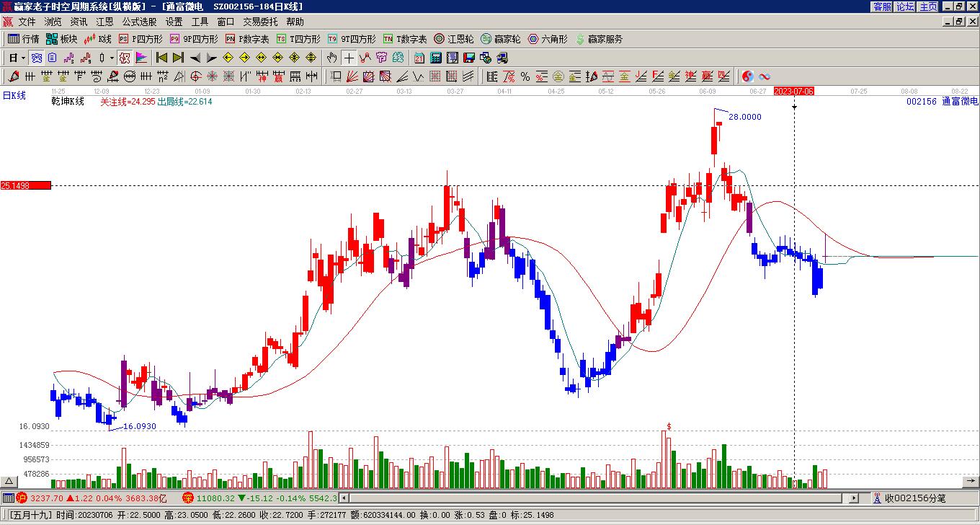Jump to first bar with skip-start icon
The height and width of the screenshot is (525, 980).
[161, 58]
